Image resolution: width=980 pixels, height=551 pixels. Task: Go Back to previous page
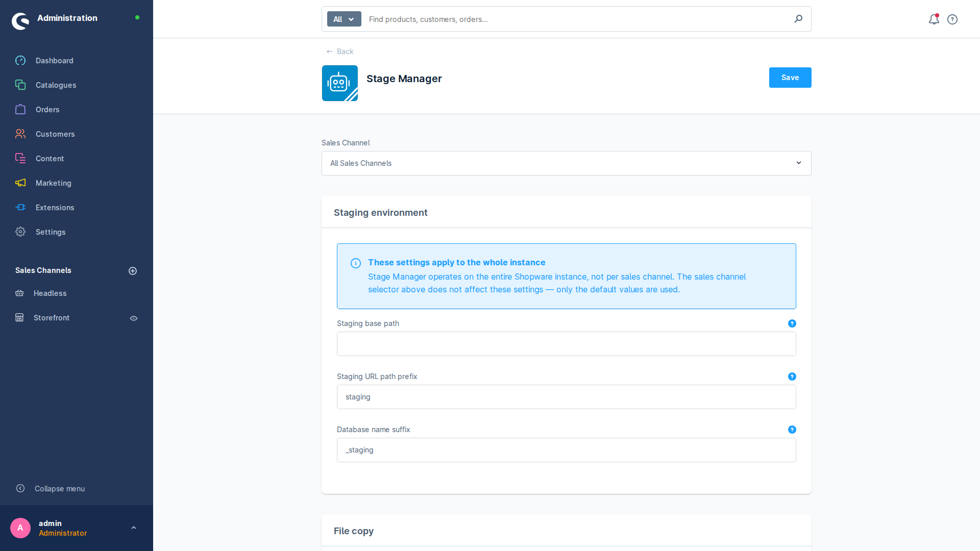click(340, 52)
